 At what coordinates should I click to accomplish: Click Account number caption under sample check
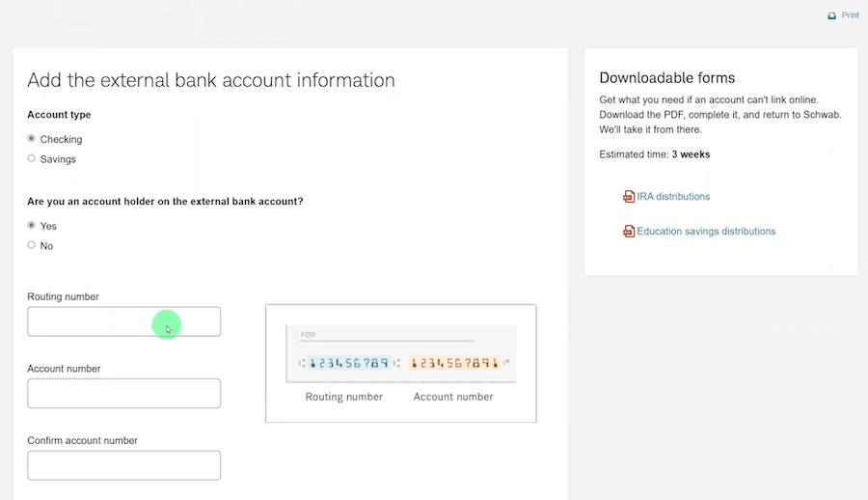[x=453, y=397]
